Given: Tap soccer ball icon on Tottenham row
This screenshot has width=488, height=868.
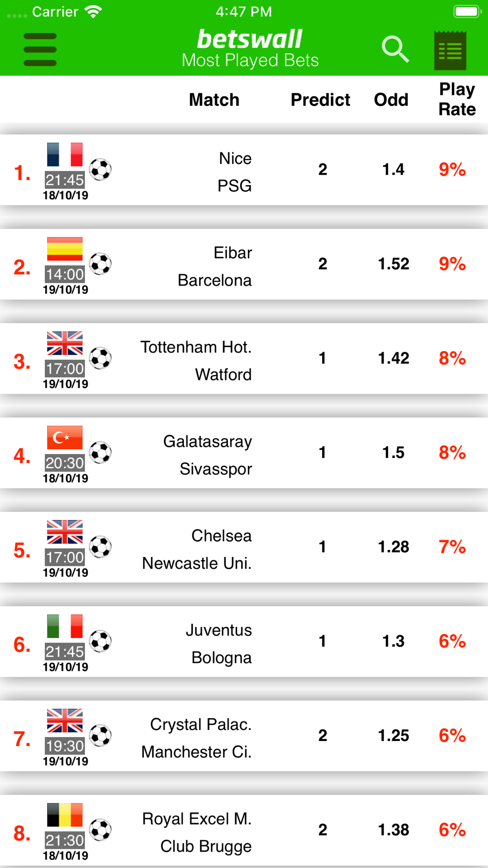Looking at the screenshot, I should 101,358.
